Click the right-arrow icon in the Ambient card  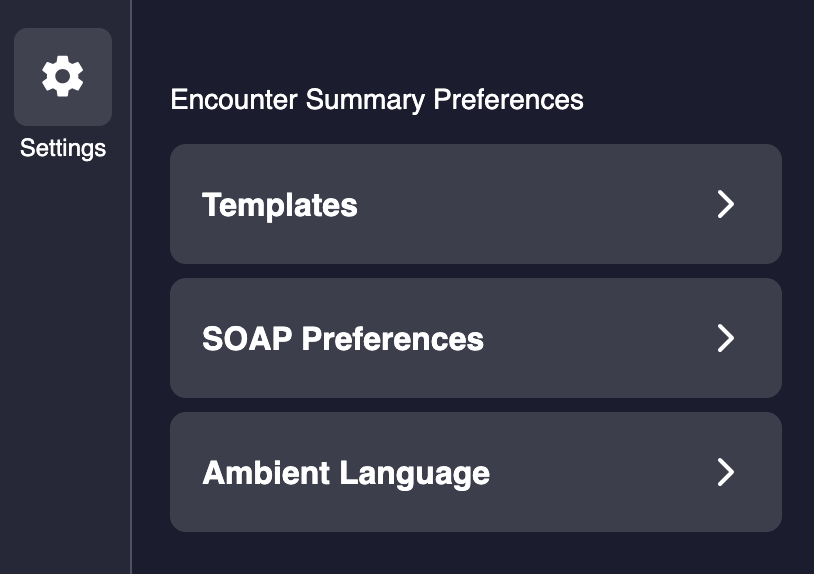(x=726, y=472)
